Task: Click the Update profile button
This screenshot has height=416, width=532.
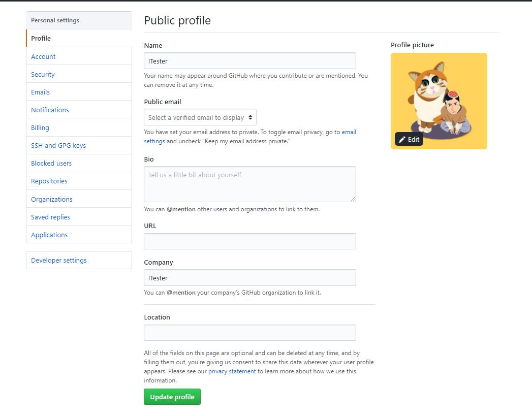Action: pos(172,397)
